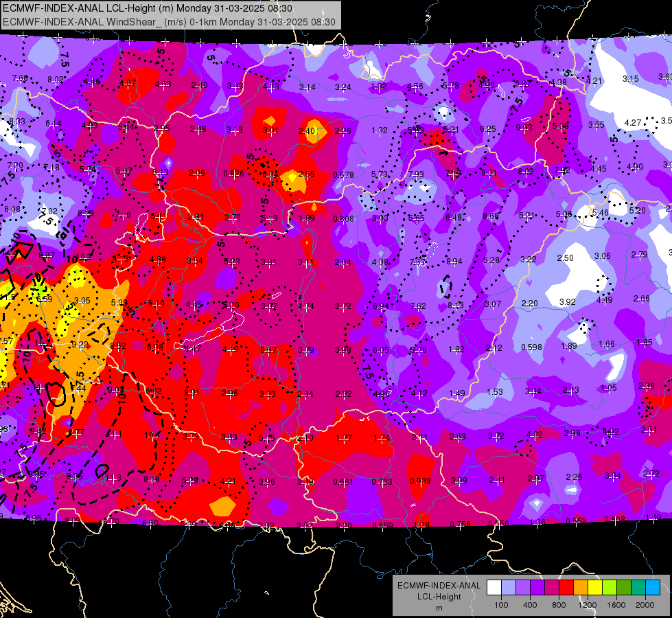This screenshot has width=672, height=618.
Task: Click the white swatch in the legend
Action: point(494,588)
